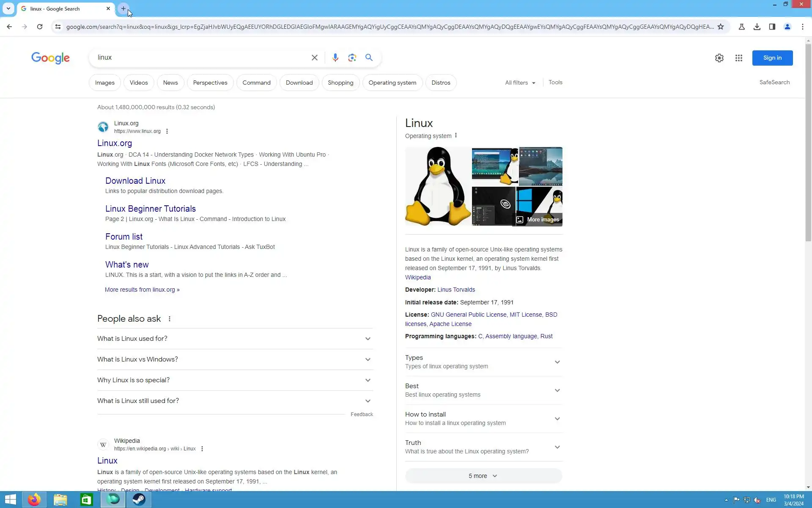Open Google apps grid
Viewport: 812px width, 508px height.
pos(738,58)
